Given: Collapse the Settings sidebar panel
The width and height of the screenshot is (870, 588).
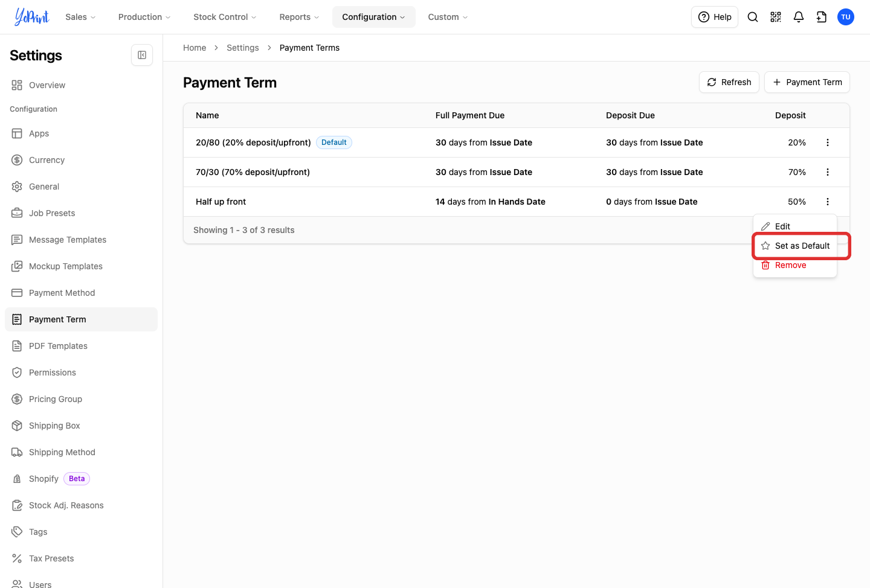Looking at the screenshot, I should pos(142,55).
